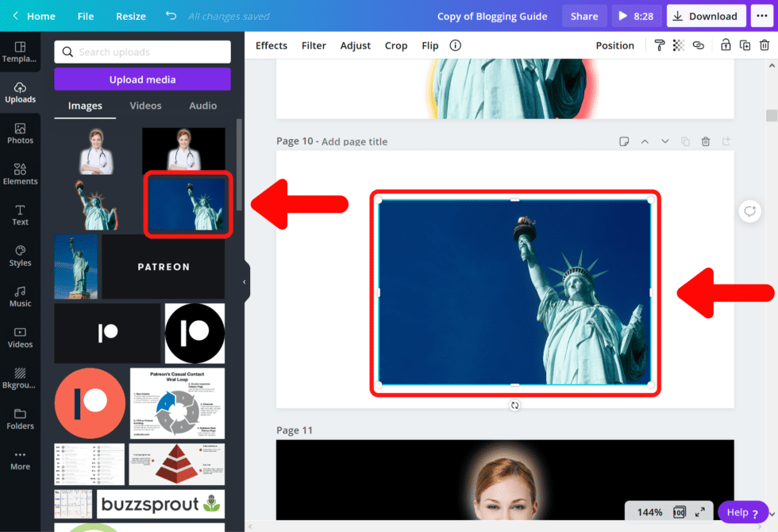
Task: Select the Crop tool
Action: coord(396,46)
